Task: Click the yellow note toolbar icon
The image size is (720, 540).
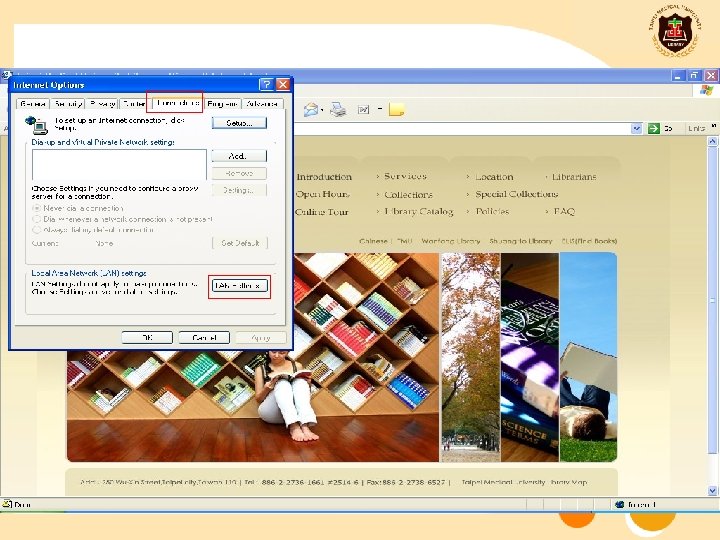Action: coord(396,110)
